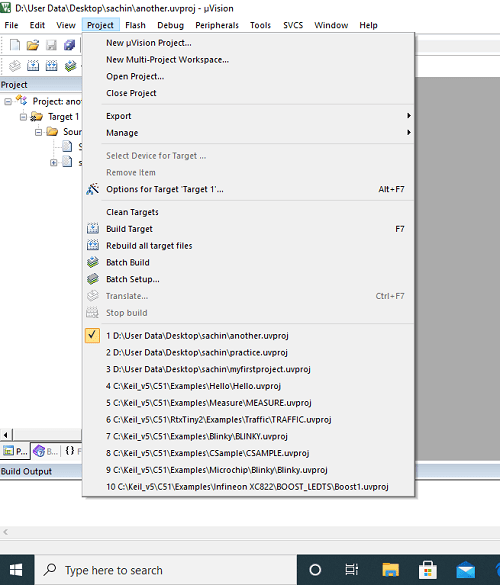Open recent project Boost1.uvproj
The image size is (500, 585).
[x=248, y=487]
